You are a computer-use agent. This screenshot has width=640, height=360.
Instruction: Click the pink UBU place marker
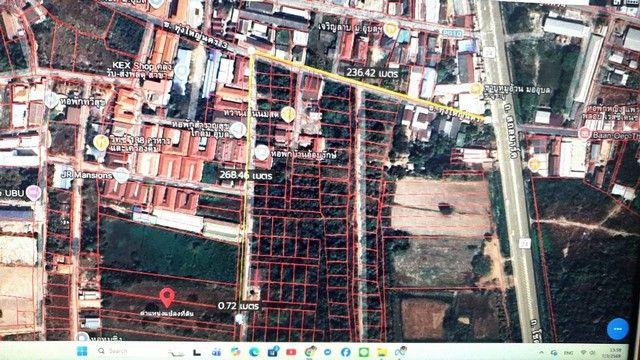pyautogui.click(x=33, y=193)
